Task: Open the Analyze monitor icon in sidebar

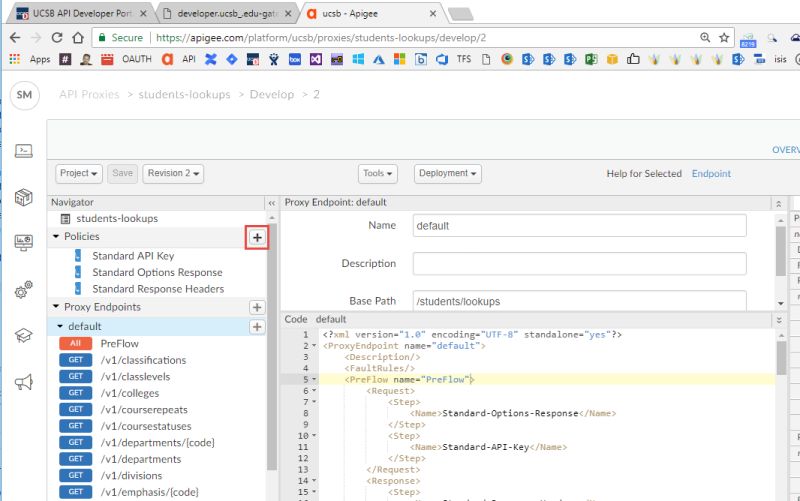Action: point(23,242)
